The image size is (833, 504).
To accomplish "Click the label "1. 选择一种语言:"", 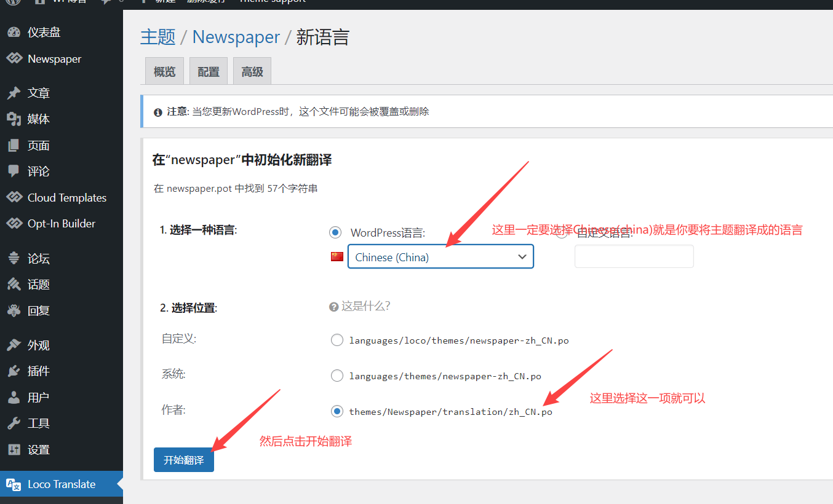I will point(199,230).
